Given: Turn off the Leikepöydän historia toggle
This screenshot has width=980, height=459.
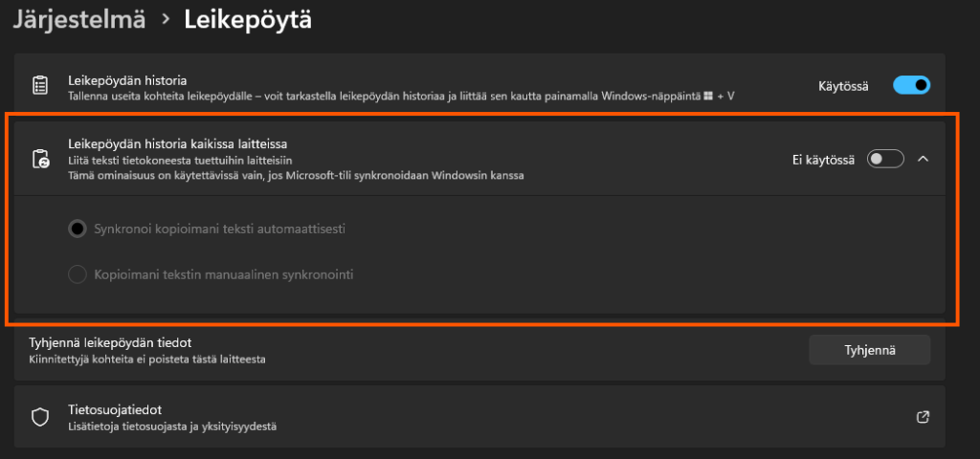Looking at the screenshot, I should (911, 86).
